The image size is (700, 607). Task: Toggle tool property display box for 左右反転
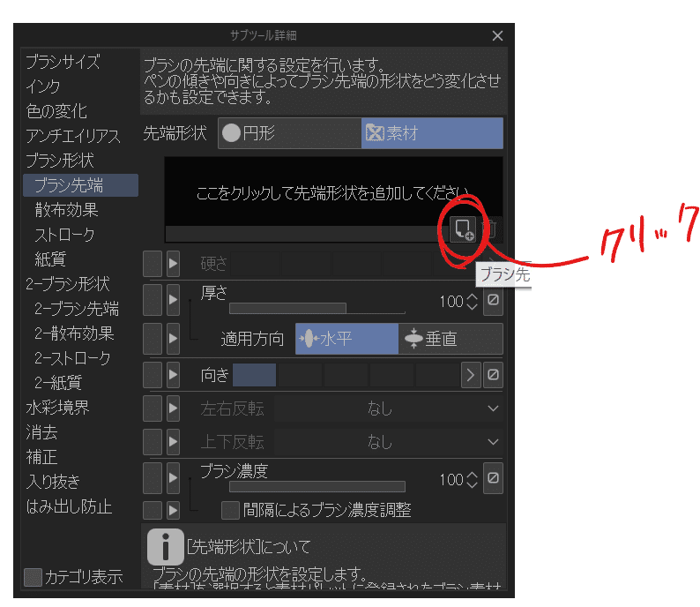153,408
